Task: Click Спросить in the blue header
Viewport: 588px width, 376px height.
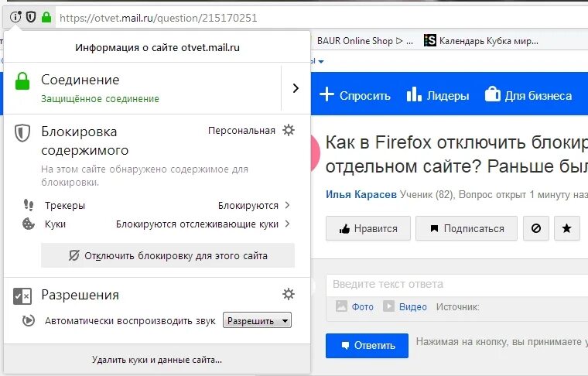Action: pos(365,96)
